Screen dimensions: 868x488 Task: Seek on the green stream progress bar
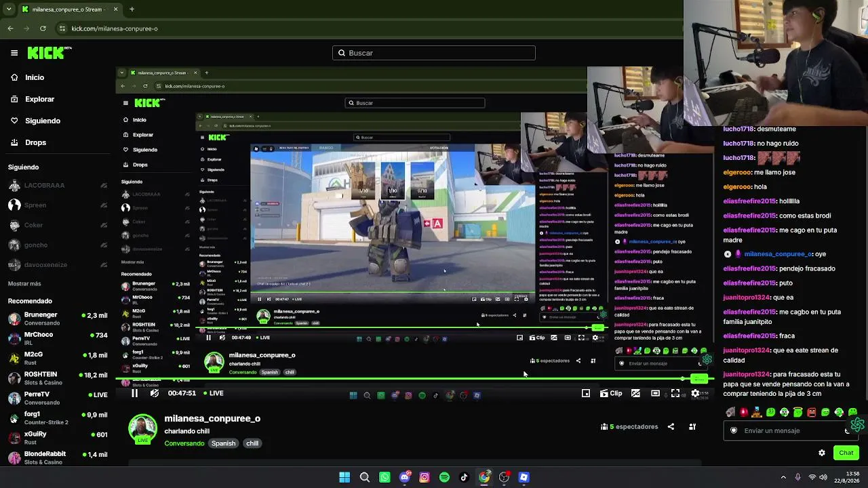pos(414,379)
